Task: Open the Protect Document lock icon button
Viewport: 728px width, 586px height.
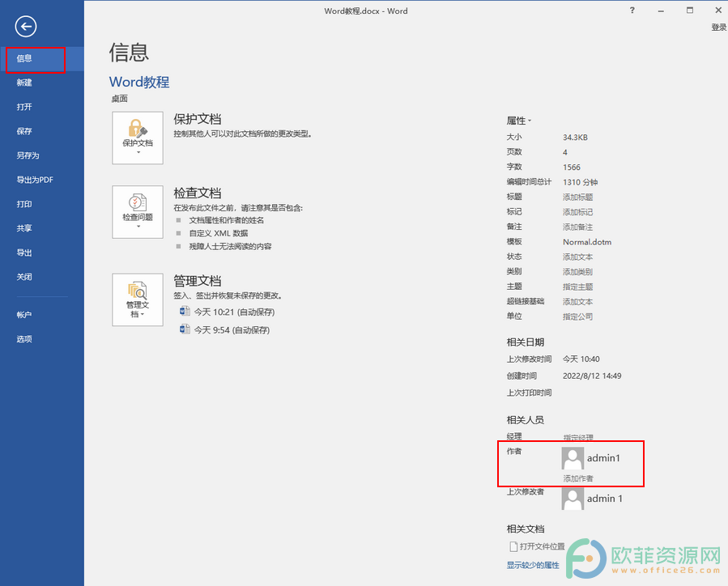Action: click(x=138, y=138)
